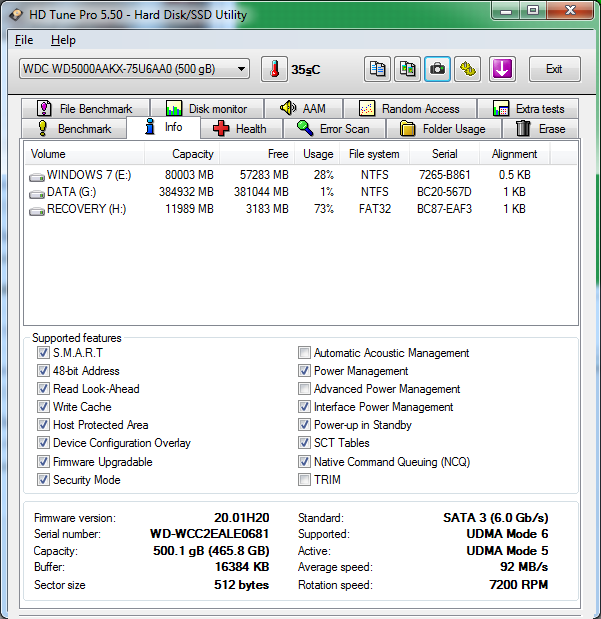This screenshot has width=601, height=619.
Task: Sort by the Capacity column header
Action: point(182,154)
